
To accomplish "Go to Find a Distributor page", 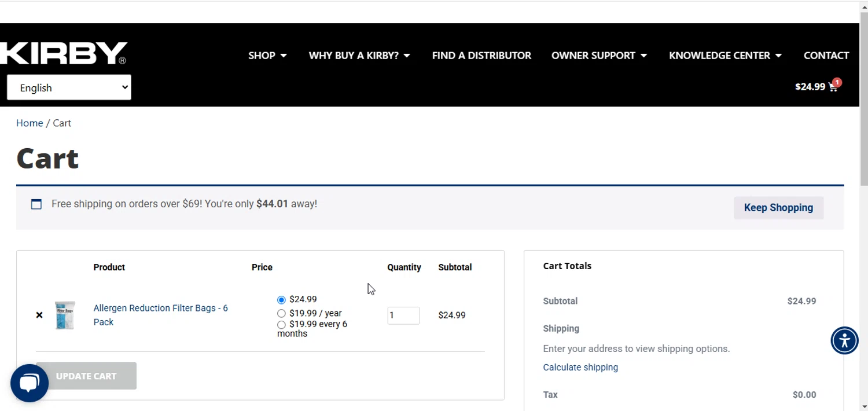I will point(481,56).
